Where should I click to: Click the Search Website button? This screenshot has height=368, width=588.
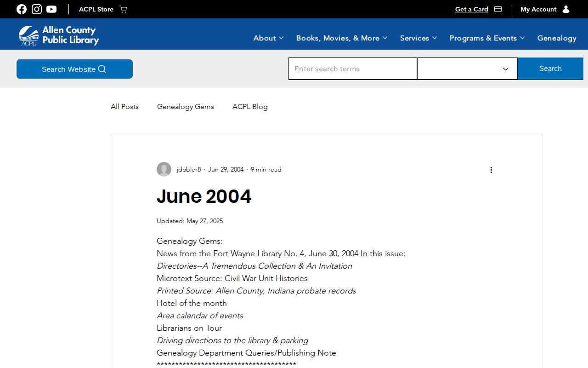pos(74,69)
